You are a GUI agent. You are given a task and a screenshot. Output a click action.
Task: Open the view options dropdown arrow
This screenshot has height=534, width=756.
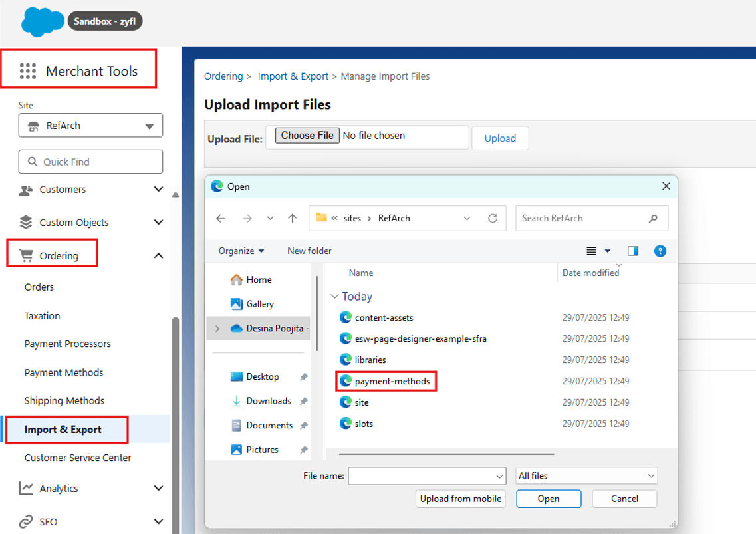pos(608,251)
